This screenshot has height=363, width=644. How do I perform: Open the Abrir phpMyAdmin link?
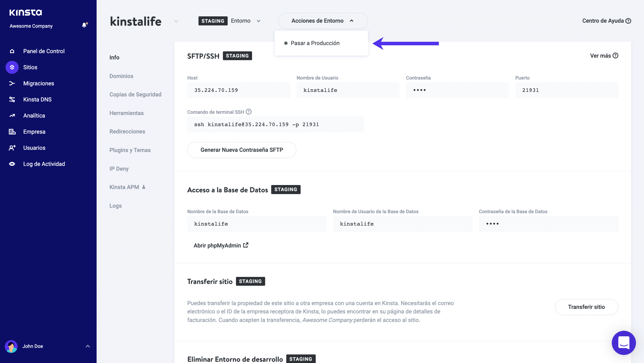pyautogui.click(x=221, y=245)
